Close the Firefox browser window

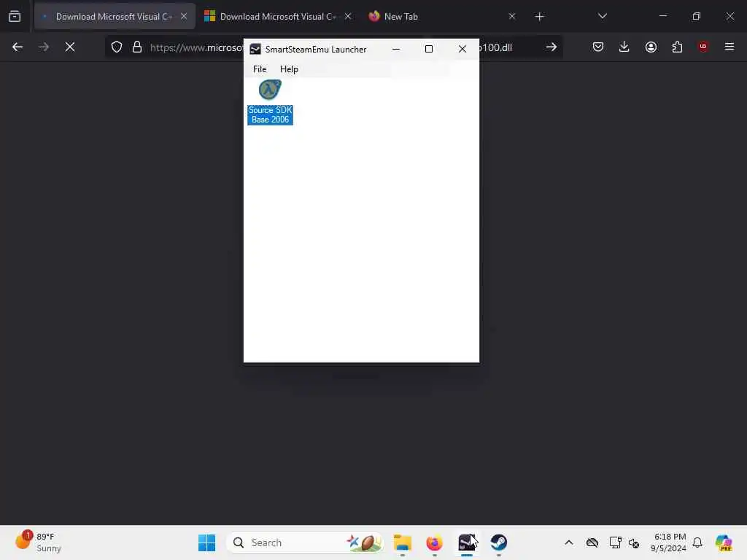pos(729,16)
